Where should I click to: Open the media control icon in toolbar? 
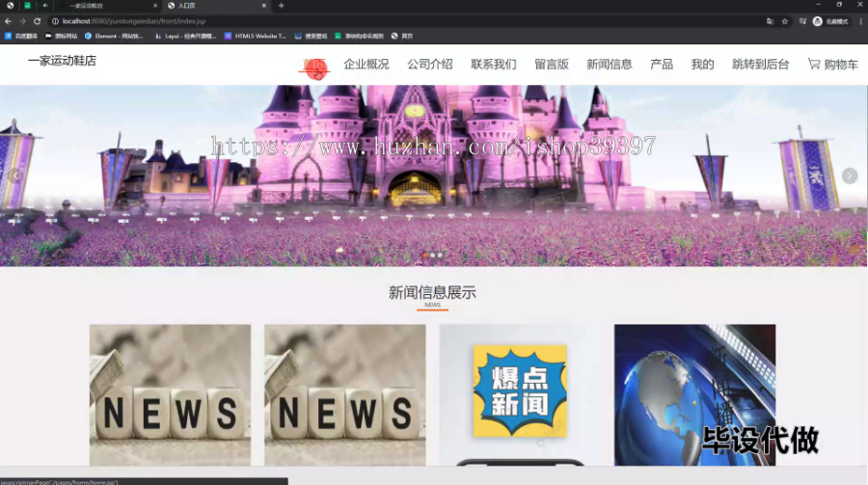pos(802,21)
